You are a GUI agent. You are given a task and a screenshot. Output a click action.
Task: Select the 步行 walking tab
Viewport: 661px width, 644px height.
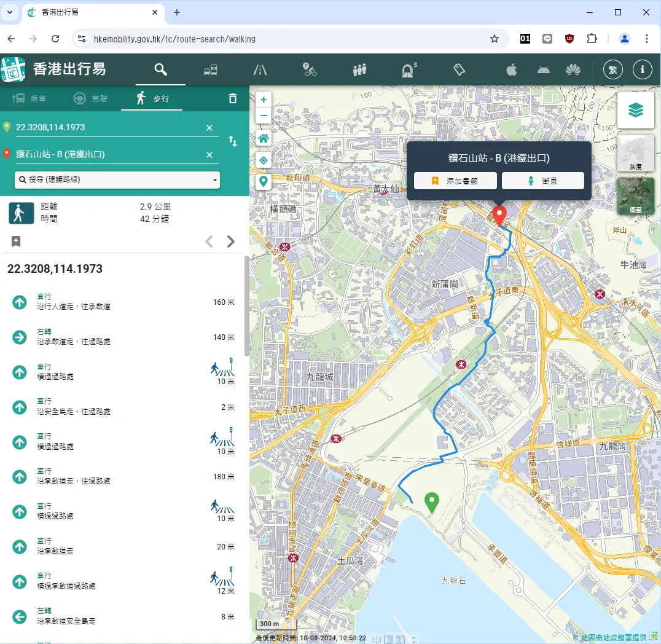(x=152, y=99)
